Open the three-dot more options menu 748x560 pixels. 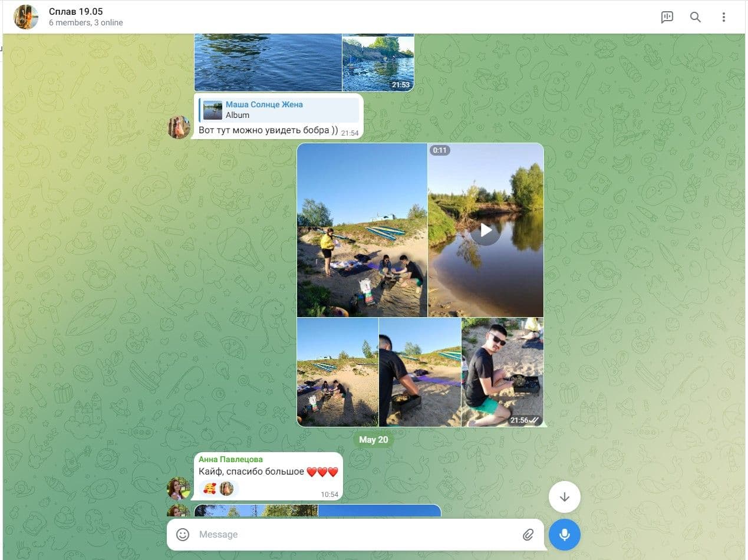724,17
